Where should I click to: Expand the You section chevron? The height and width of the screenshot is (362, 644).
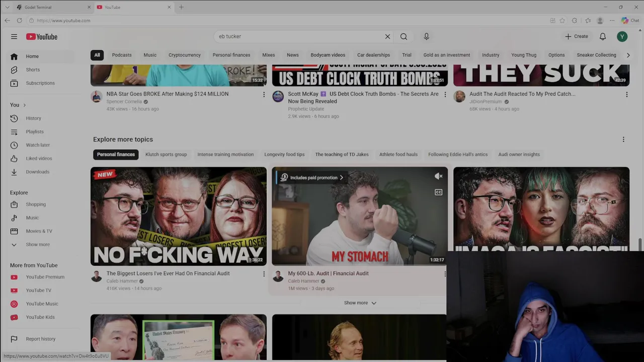pos(24,105)
